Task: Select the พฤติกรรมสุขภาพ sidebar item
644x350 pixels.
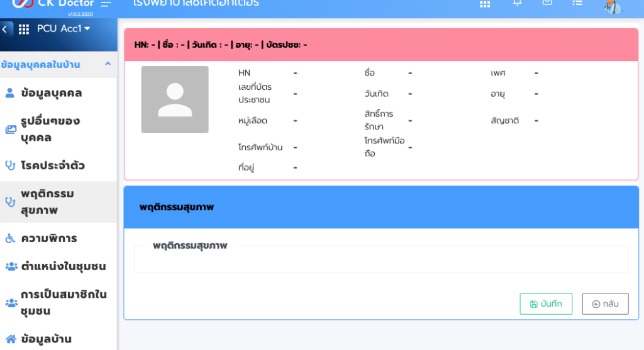Action: pos(48,202)
